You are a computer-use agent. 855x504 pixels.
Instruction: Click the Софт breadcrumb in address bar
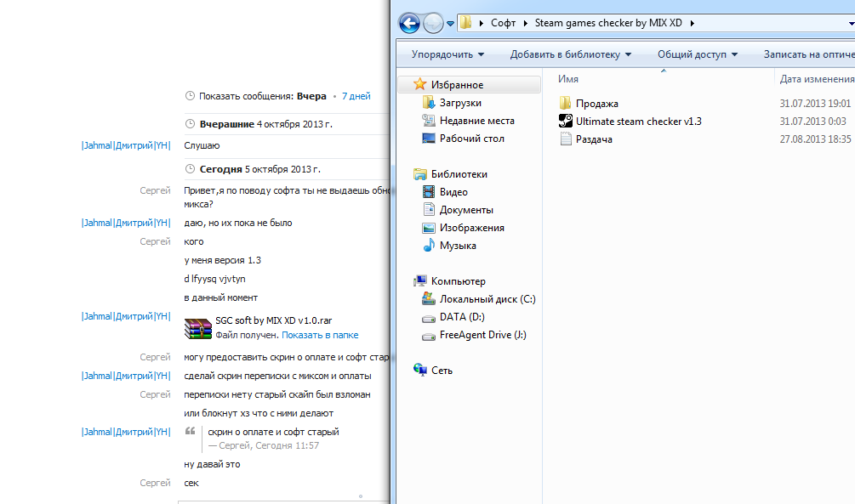coord(503,23)
